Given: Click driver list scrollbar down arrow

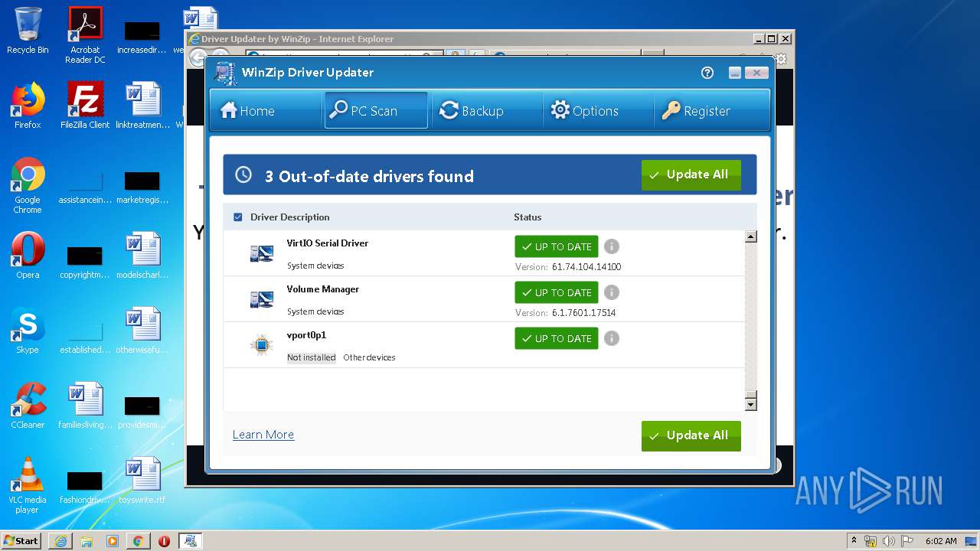Looking at the screenshot, I should tap(751, 403).
